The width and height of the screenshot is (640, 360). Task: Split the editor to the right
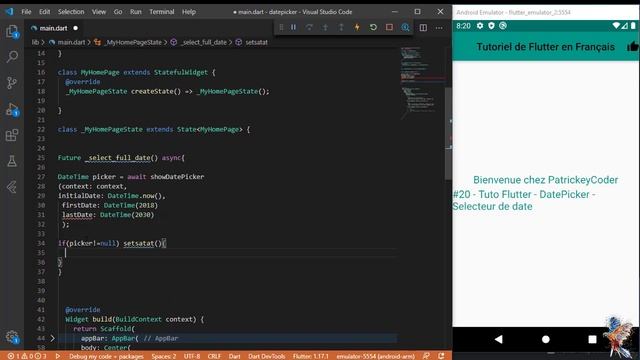pos(423,28)
